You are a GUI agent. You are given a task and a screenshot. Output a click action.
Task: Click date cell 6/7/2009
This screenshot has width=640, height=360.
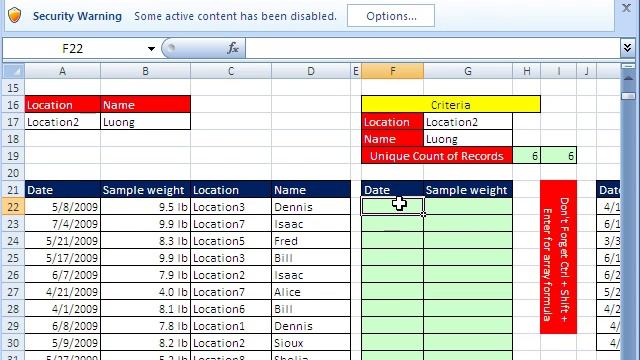tap(62, 275)
